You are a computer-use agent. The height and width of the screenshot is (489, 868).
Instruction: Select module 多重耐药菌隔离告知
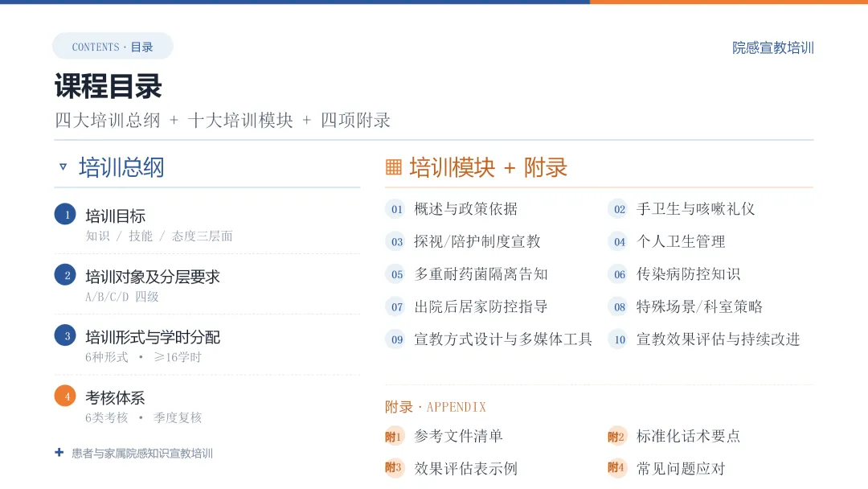point(481,275)
